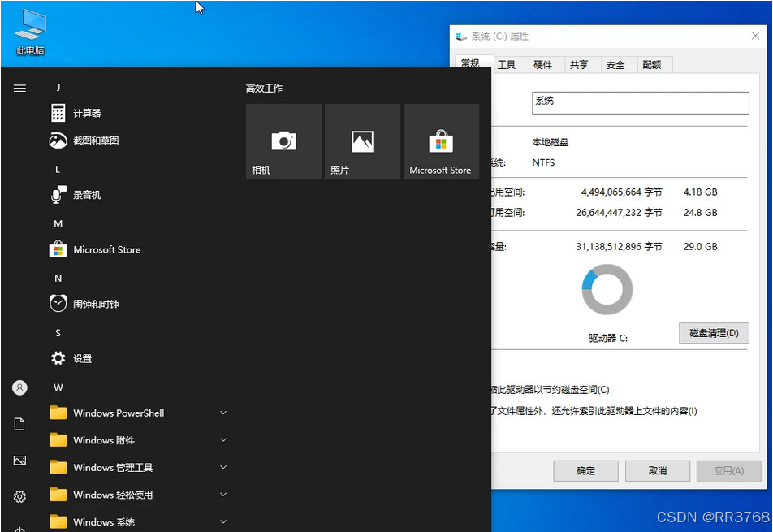The image size is (773, 532).
Task: Click the allow file indexing option text
Action: pos(594,411)
